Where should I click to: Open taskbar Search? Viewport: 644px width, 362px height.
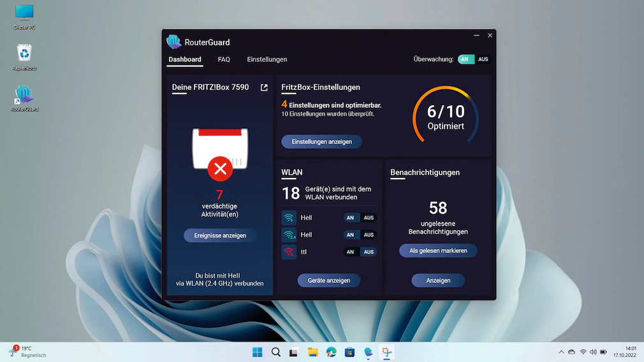(x=276, y=352)
